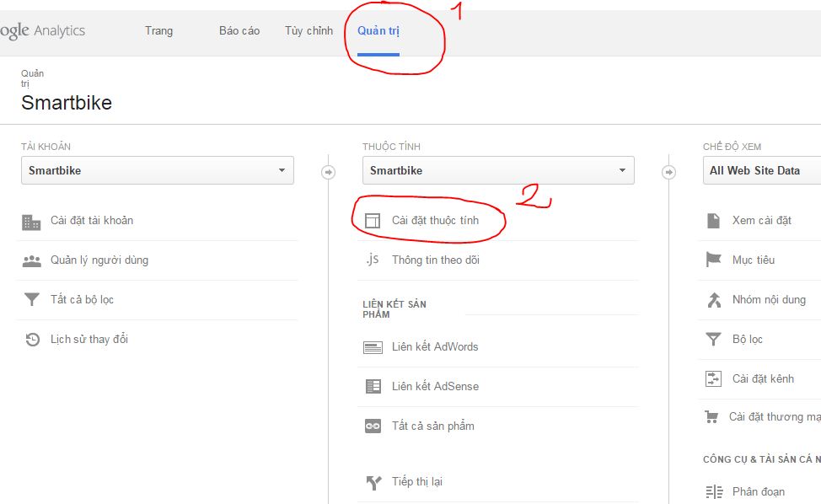Click the funnel icon for Tất cả bộ lọc

coord(32,299)
